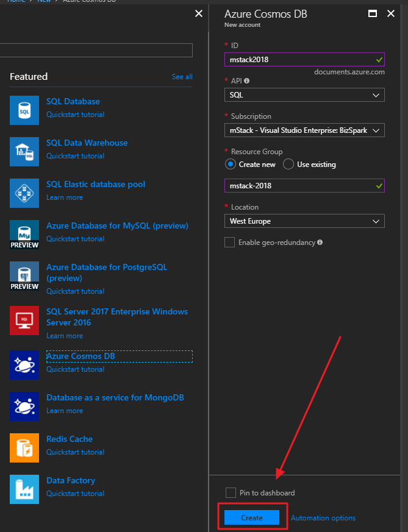Close the Azure Cosmos DB blade
The height and width of the screenshot is (532, 408).
tap(391, 13)
